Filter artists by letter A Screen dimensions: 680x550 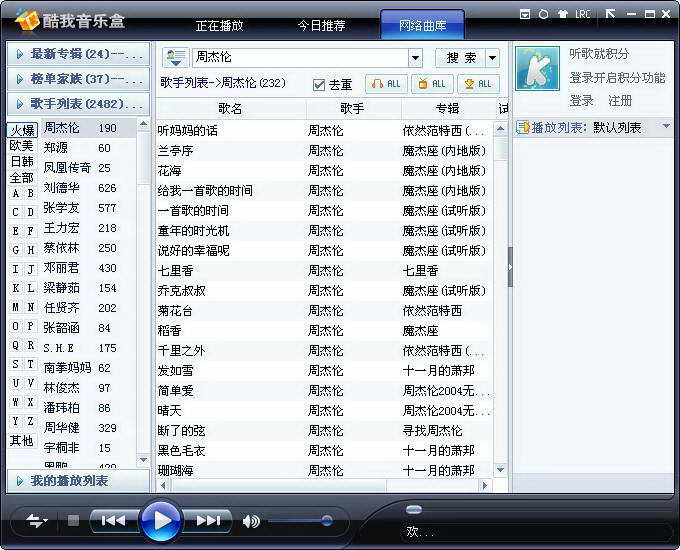16,193
